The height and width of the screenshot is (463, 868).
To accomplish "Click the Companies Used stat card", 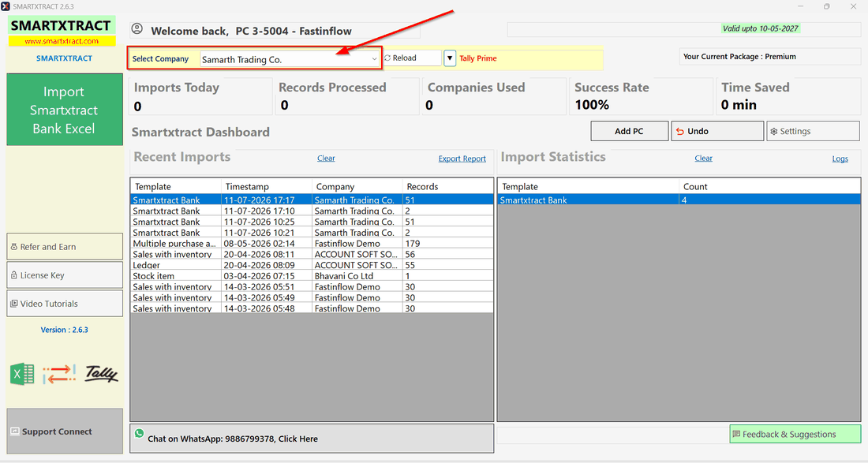I will click(494, 96).
